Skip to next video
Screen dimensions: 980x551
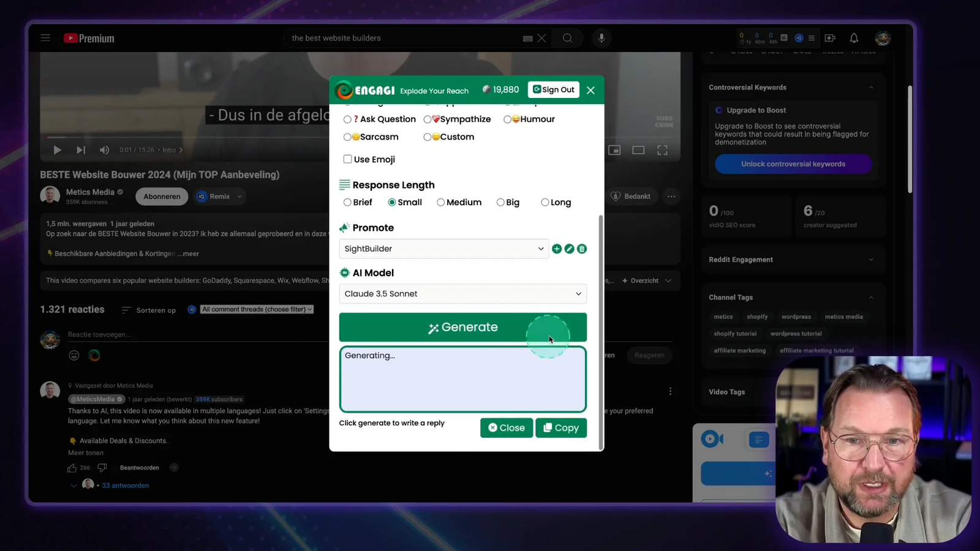pyautogui.click(x=80, y=150)
